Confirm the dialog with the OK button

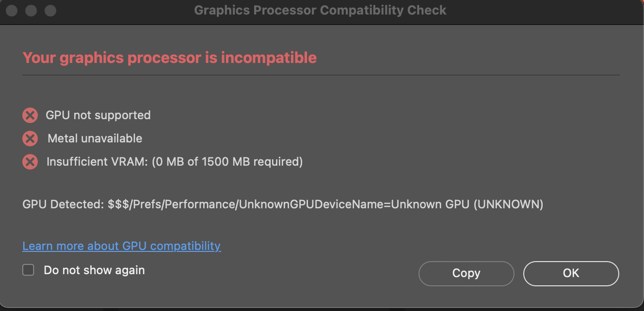(571, 273)
